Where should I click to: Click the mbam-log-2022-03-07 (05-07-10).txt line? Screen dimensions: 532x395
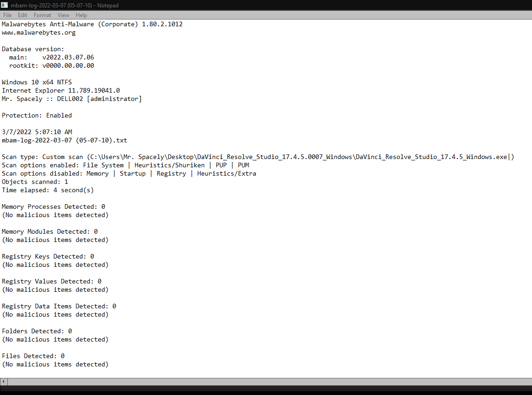click(x=65, y=140)
